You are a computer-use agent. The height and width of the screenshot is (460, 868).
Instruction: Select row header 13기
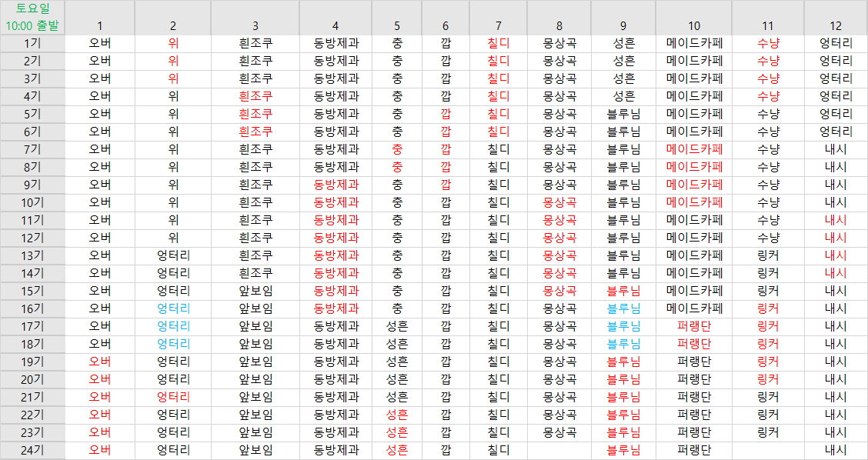pyautogui.click(x=32, y=255)
